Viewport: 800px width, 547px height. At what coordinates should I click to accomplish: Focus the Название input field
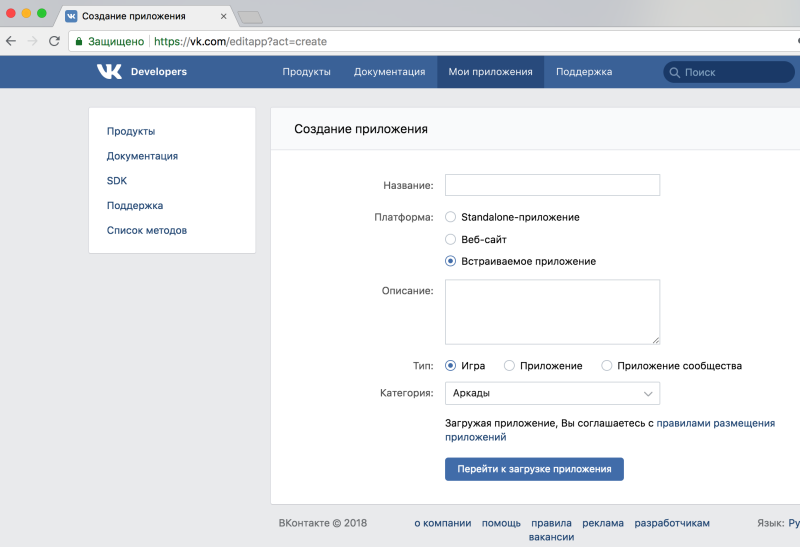click(553, 185)
